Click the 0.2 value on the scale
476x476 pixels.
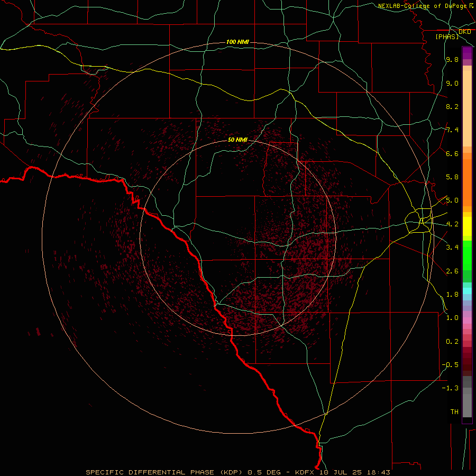point(452,342)
